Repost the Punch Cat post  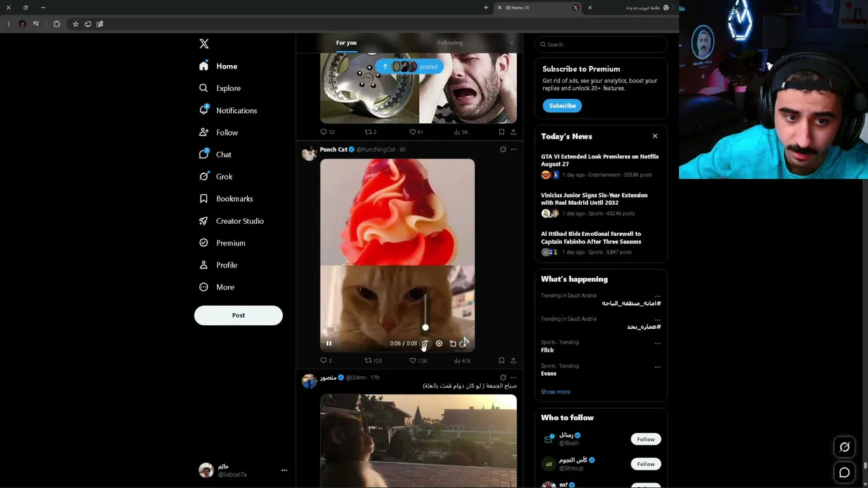[373, 361]
